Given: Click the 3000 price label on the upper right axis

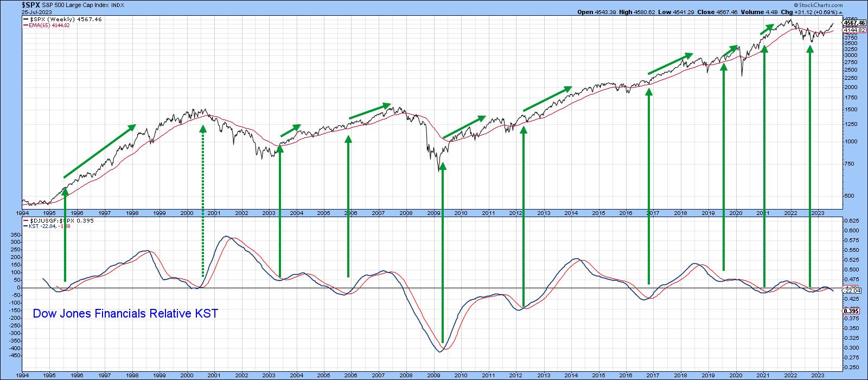Looking at the screenshot, I should [851, 55].
